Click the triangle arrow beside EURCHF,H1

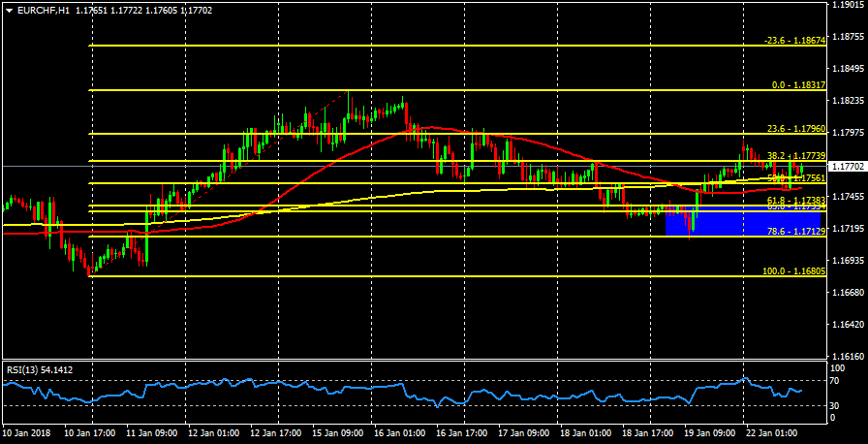click(x=10, y=10)
